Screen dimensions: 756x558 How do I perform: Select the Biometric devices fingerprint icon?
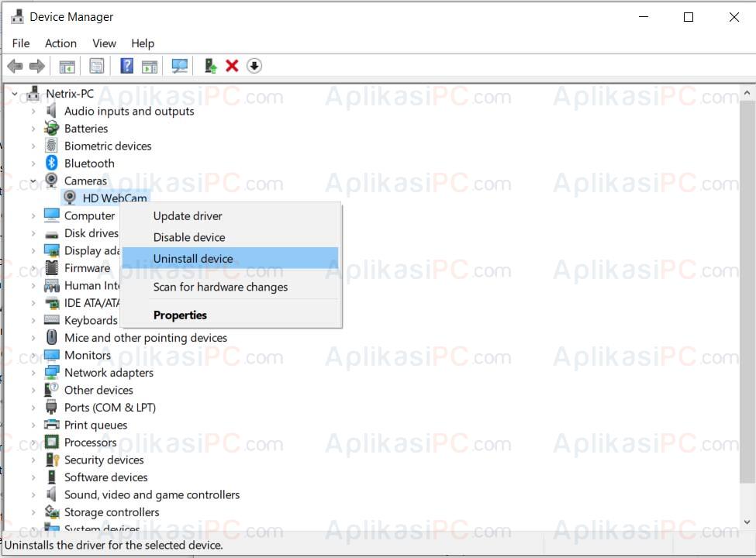(x=51, y=146)
